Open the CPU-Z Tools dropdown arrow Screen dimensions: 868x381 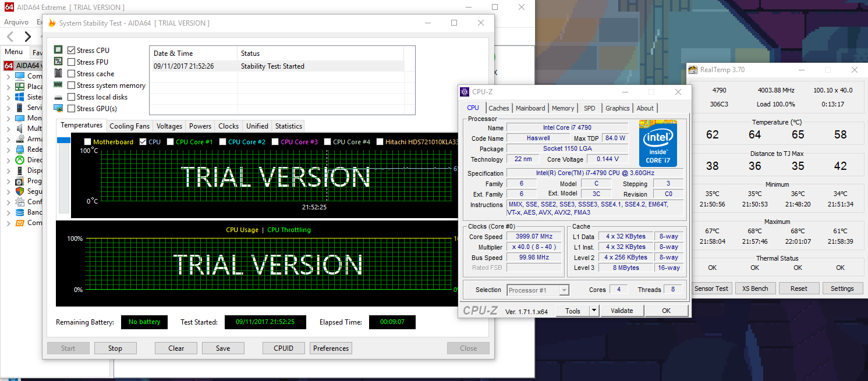594,311
